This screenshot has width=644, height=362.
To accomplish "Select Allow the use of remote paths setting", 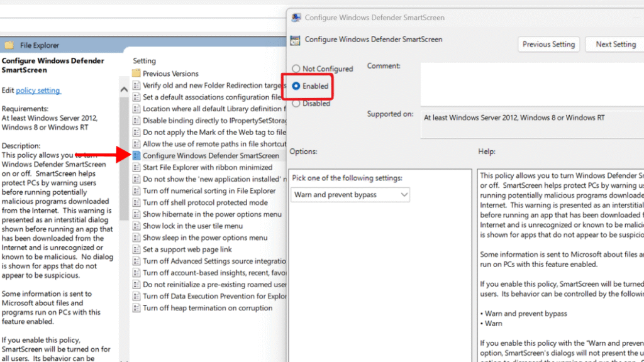I will tap(214, 144).
